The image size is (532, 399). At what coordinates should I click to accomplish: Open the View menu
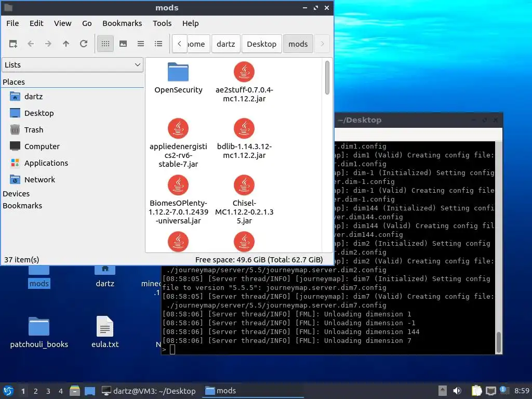(63, 23)
